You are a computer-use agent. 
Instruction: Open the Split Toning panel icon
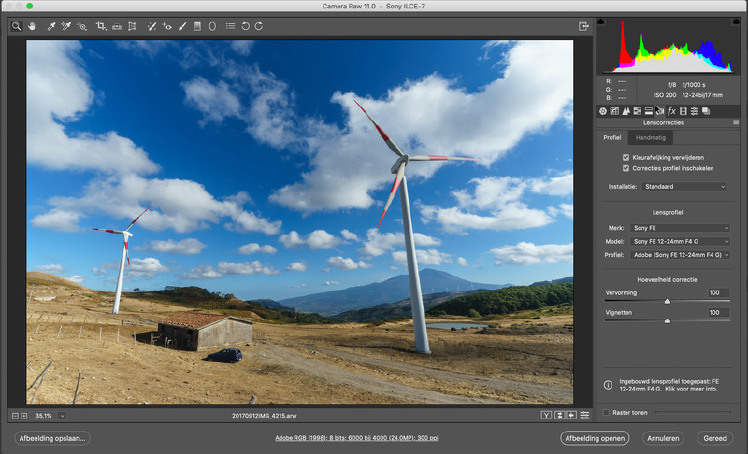(x=649, y=111)
